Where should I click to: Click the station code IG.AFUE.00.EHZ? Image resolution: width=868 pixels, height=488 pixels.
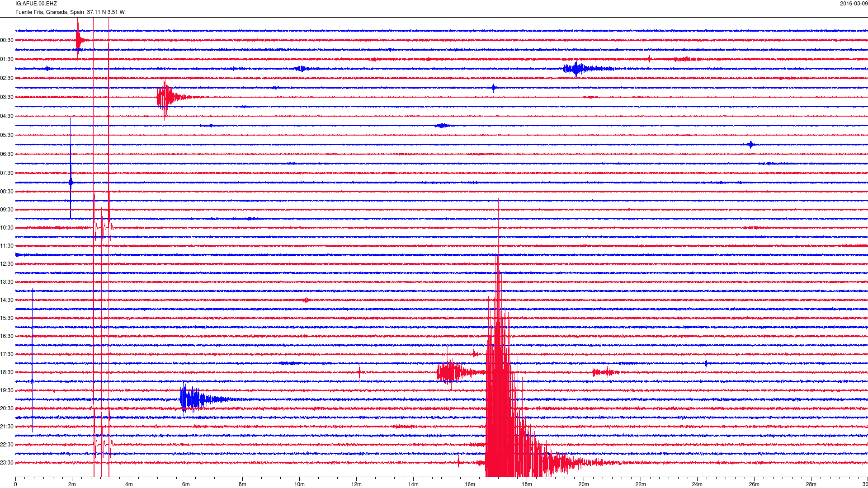[36, 4]
